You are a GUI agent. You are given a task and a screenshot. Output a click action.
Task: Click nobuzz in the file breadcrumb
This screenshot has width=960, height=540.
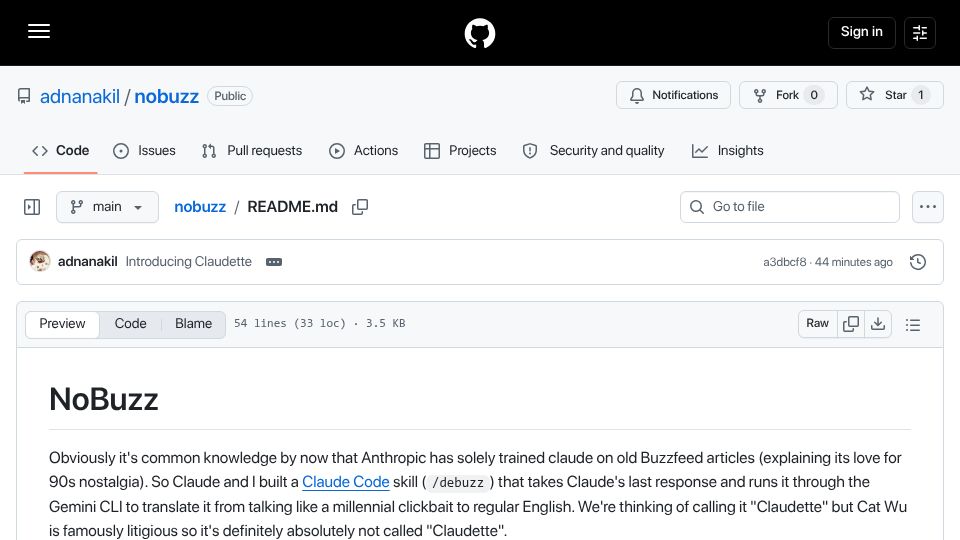200,207
